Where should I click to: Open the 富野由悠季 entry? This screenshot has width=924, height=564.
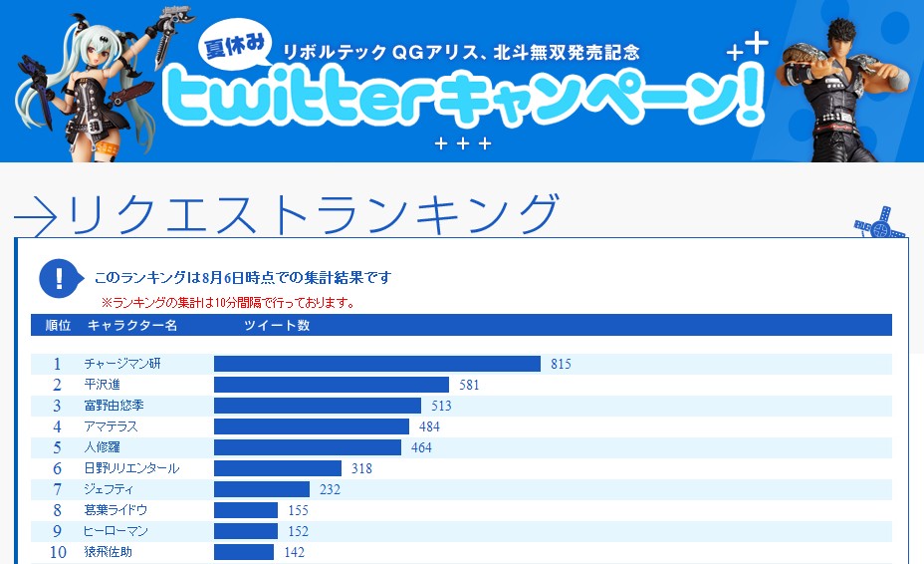[115, 406]
